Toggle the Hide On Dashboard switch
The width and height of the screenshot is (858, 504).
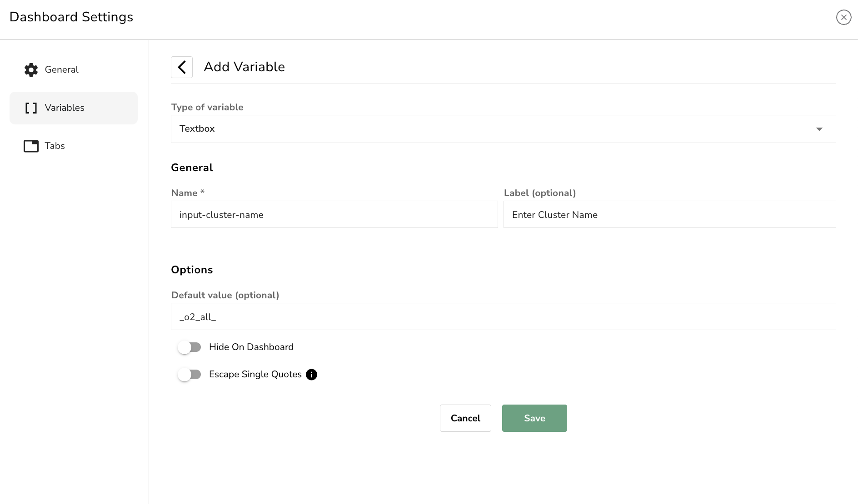190,347
